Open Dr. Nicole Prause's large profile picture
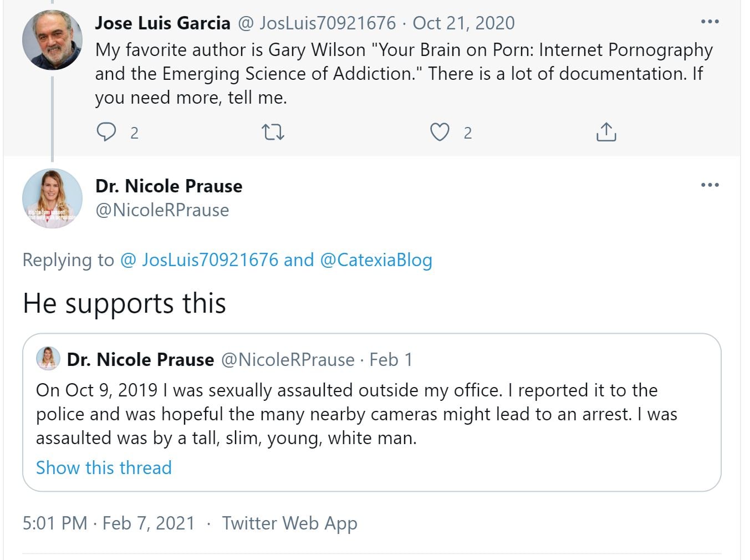 (52, 198)
